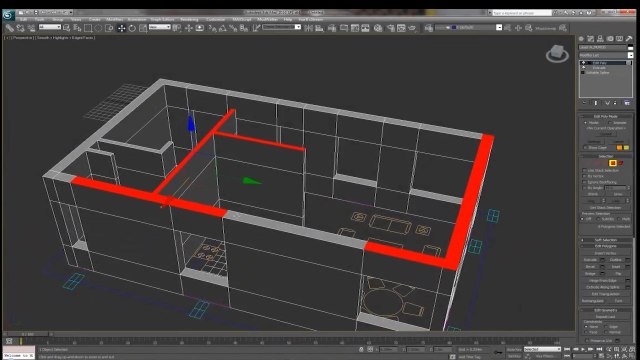Activate the Select and Move tool

[121, 28]
